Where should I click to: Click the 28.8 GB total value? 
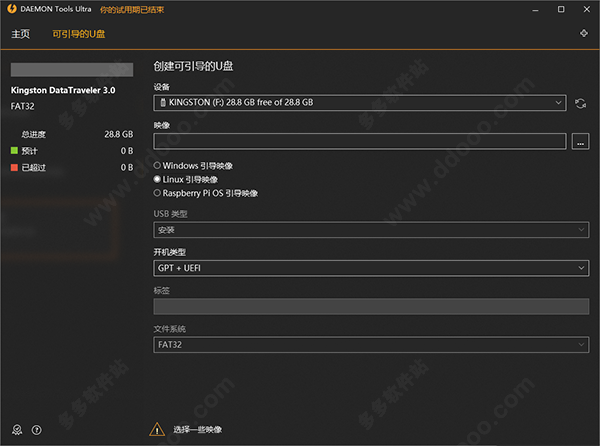point(119,134)
